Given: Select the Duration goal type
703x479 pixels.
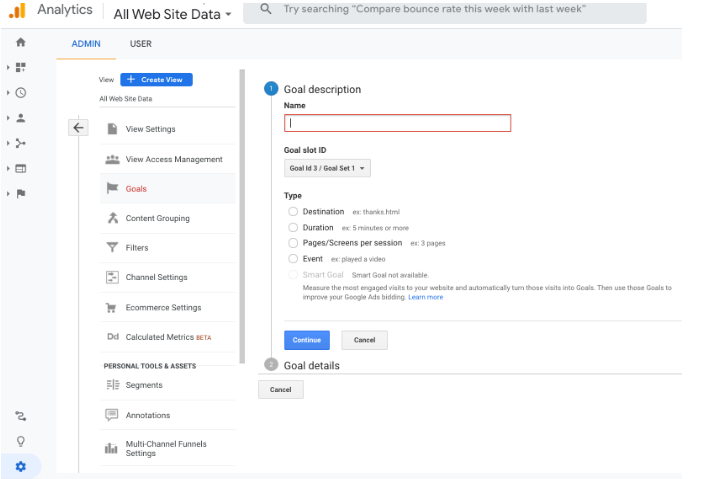Looking at the screenshot, I should (x=293, y=228).
